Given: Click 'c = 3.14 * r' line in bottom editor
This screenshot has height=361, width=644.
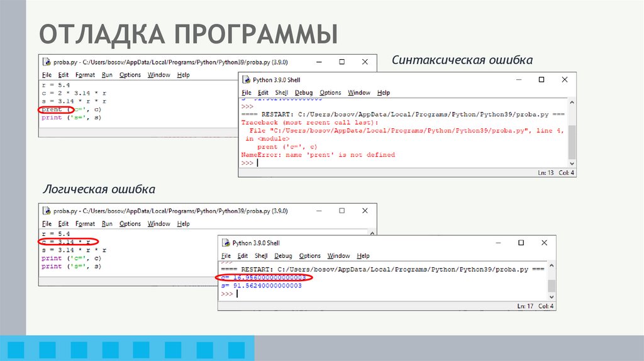Looking at the screenshot, I should (65, 242).
